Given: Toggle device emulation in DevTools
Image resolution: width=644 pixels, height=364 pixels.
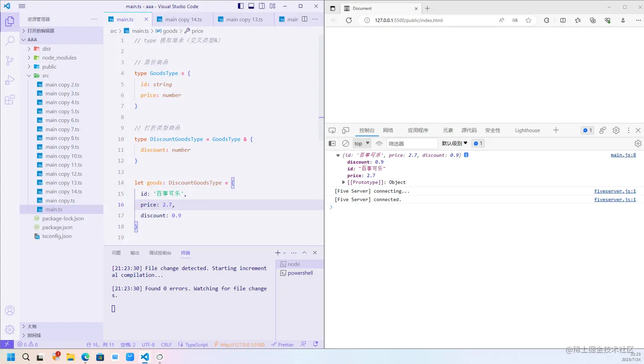Looking at the screenshot, I should coord(345,130).
